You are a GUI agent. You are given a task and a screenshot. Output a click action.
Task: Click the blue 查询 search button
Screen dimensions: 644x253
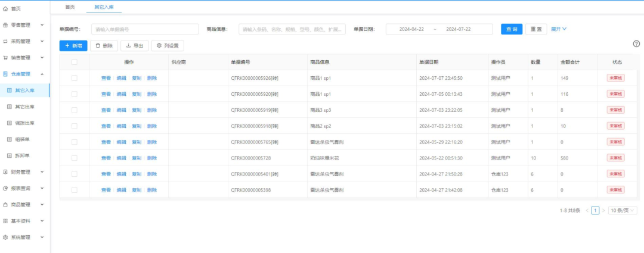tap(512, 29)
